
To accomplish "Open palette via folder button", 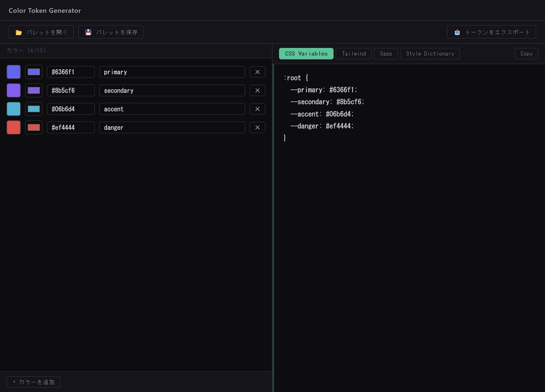I will coord(41,32).
